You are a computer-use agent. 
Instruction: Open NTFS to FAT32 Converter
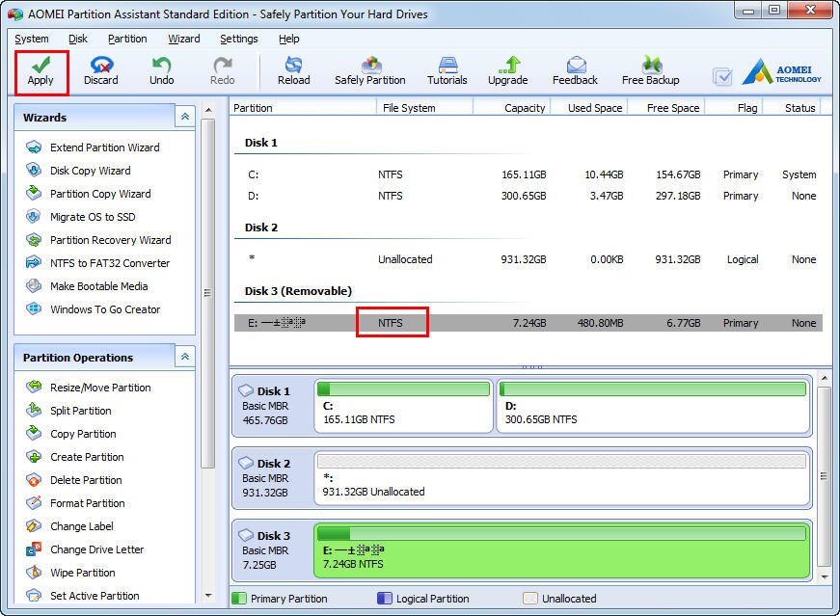click(x=98, y=262)
